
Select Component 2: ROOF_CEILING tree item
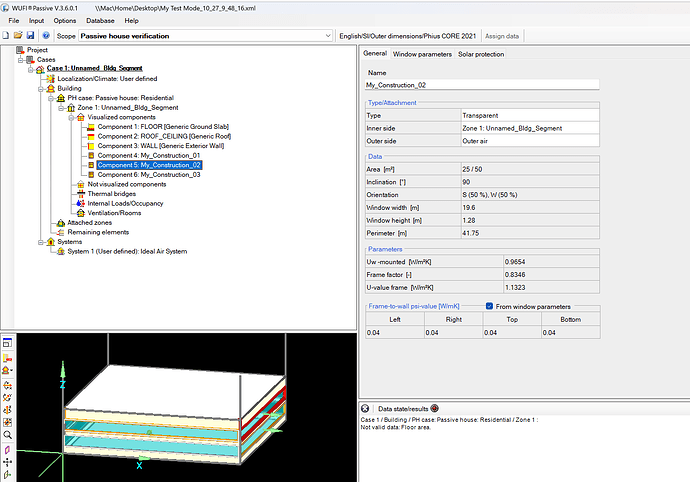[x=164, y=136]
